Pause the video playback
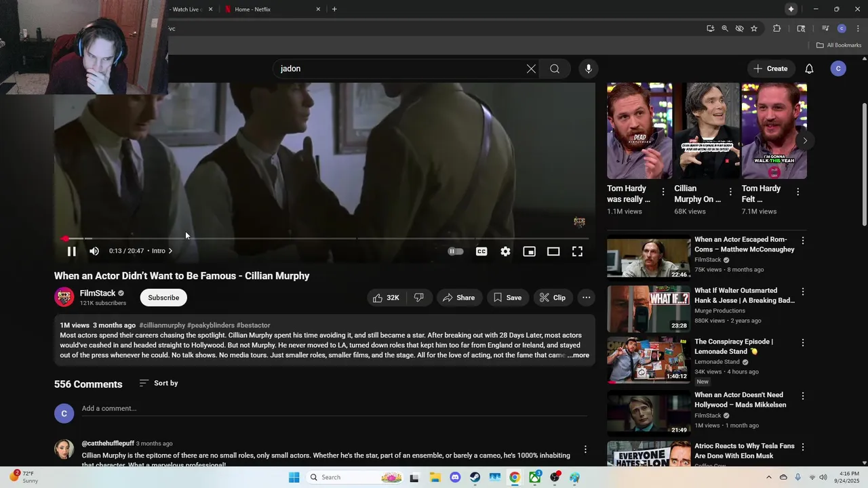This screenshot has width=868, height=488. tap(71, 251)
